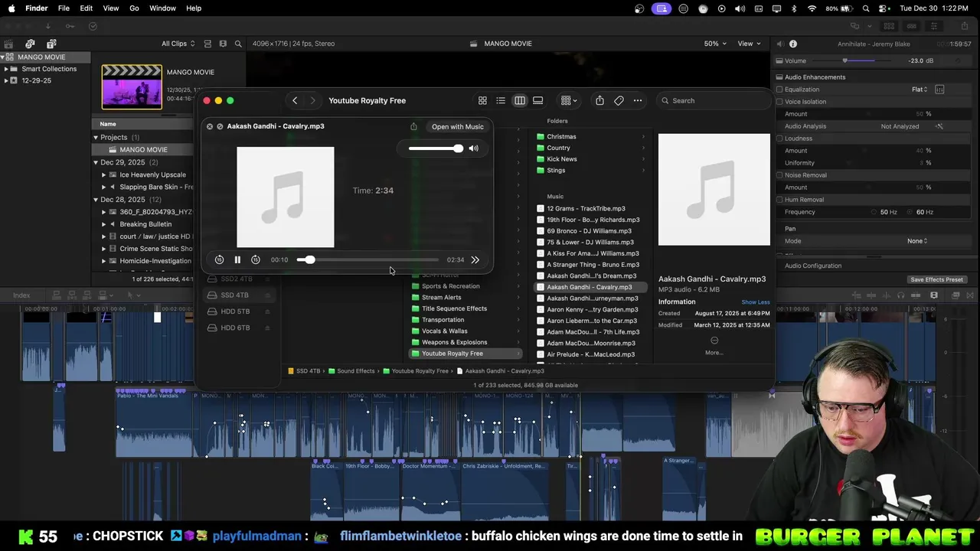
Task: Collapse the Projects group in the browser
Action: (x=96, y=138)
